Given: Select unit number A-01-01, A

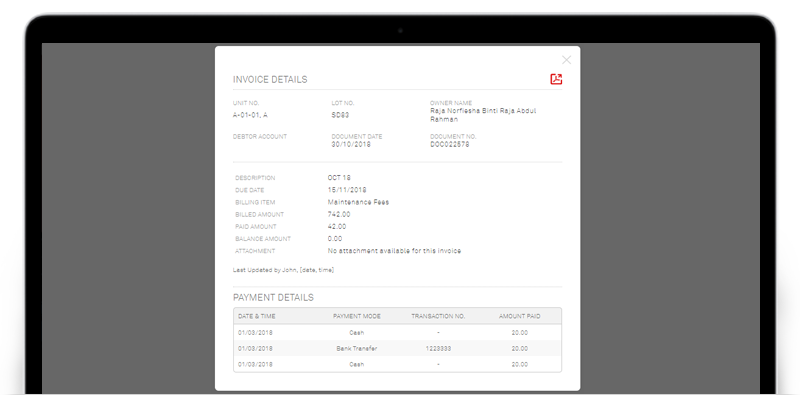Looking at the screenshot, I should (x=250, y=115).
